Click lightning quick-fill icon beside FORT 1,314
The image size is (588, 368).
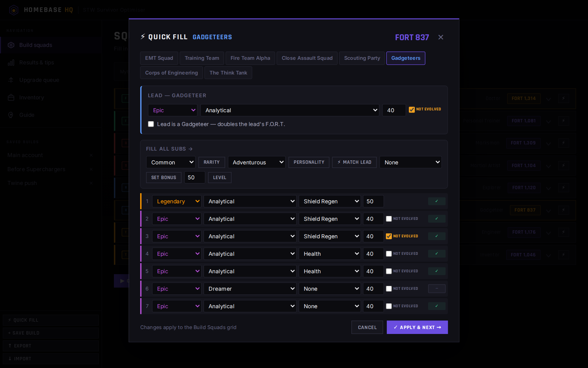(x=563, y=98)
